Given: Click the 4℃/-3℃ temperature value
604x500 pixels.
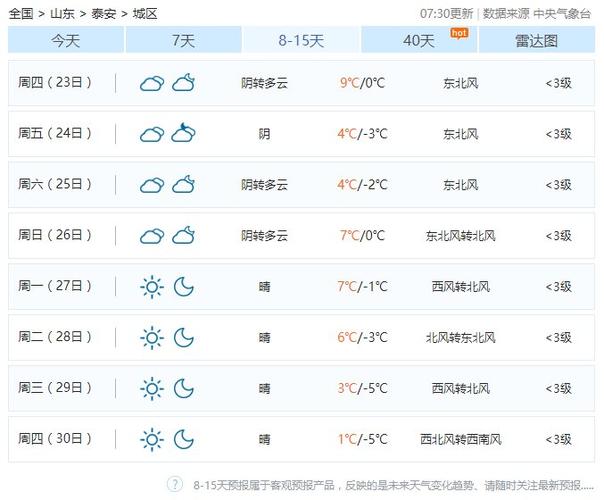Looking at the screenshot, I should pos(362,134).
